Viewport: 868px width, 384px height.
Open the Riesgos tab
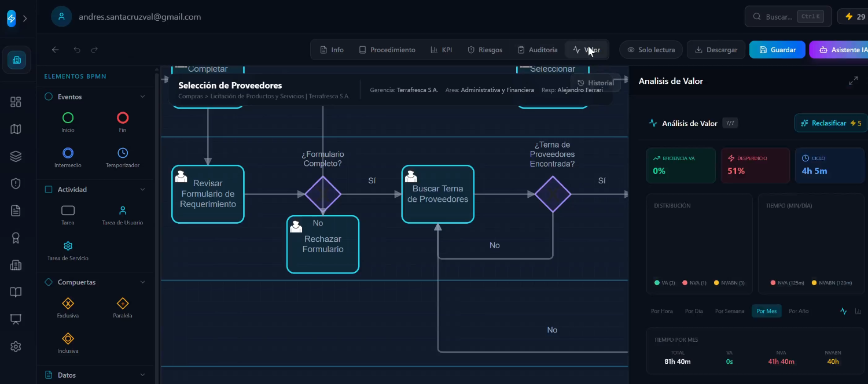click(x=485, y=50)
